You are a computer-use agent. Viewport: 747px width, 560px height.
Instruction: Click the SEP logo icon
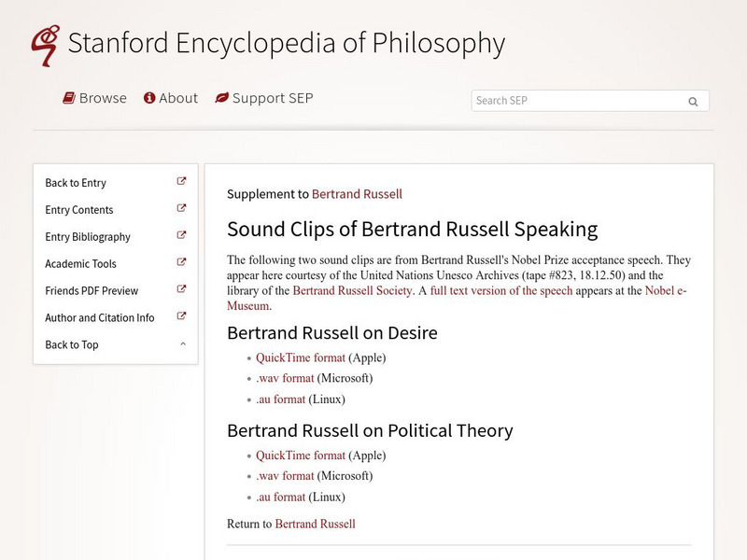coord(44,45)
